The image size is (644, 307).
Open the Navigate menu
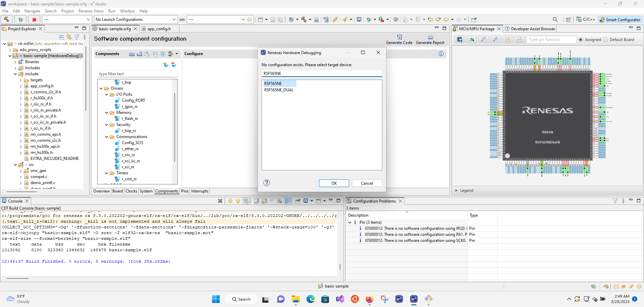click(32, 11)
